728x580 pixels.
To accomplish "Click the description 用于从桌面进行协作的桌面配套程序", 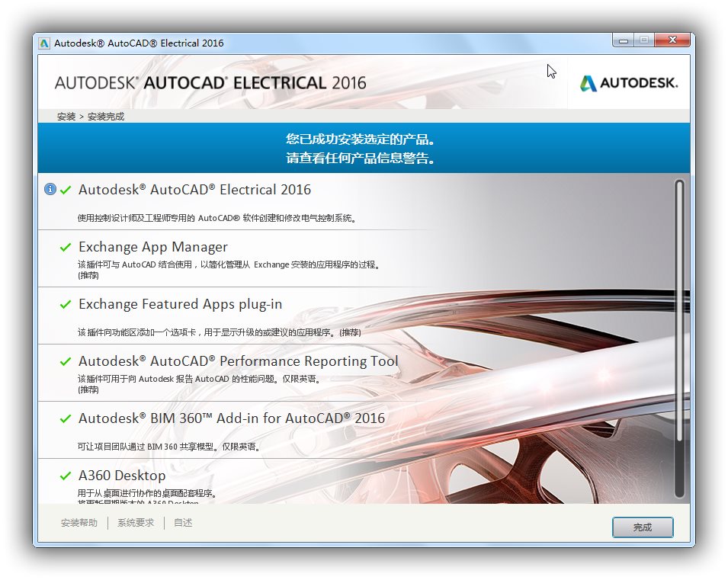I will point(147,493).
